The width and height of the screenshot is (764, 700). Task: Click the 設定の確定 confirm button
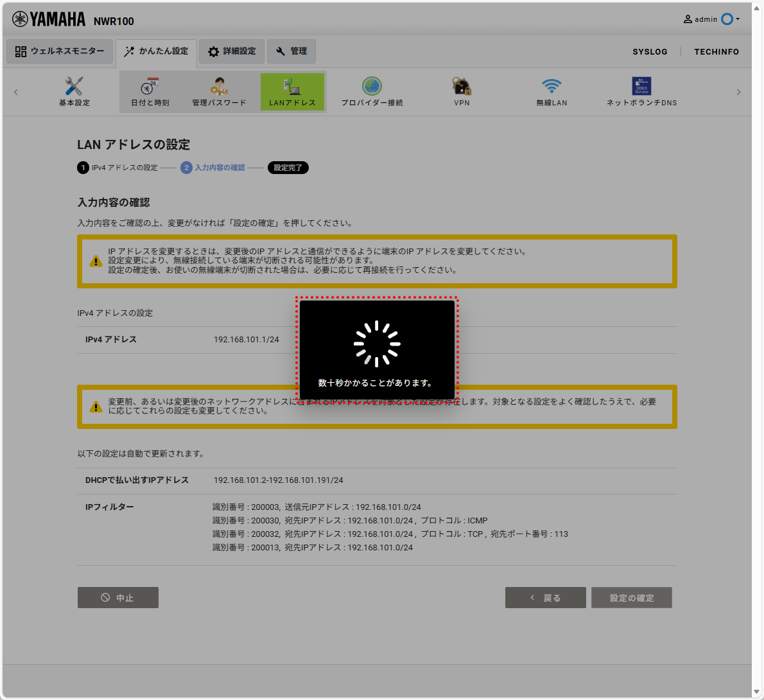[632, 598]
